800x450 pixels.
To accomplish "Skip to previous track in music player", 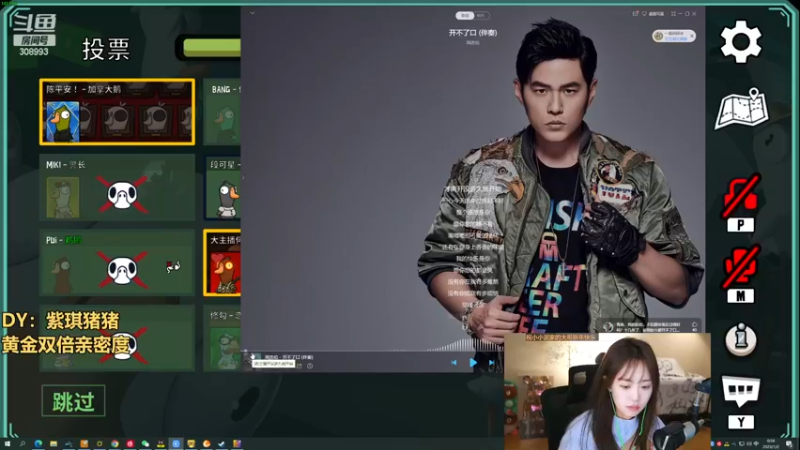I will click(454, 363).
